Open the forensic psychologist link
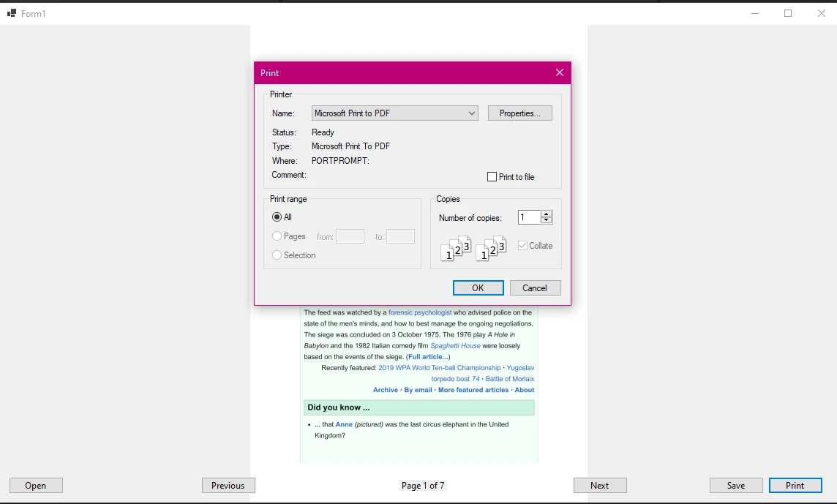Image resolution: width=837 pixels, height=504 pixels. click(x=420, y=312)
